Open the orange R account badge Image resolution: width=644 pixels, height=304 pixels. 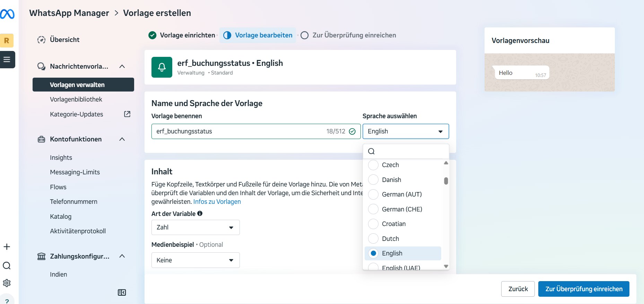pos(7,41)
